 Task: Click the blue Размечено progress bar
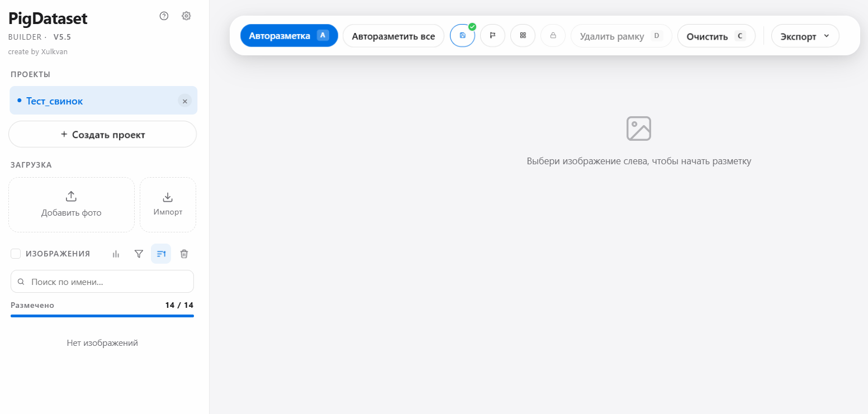point(102,316)
